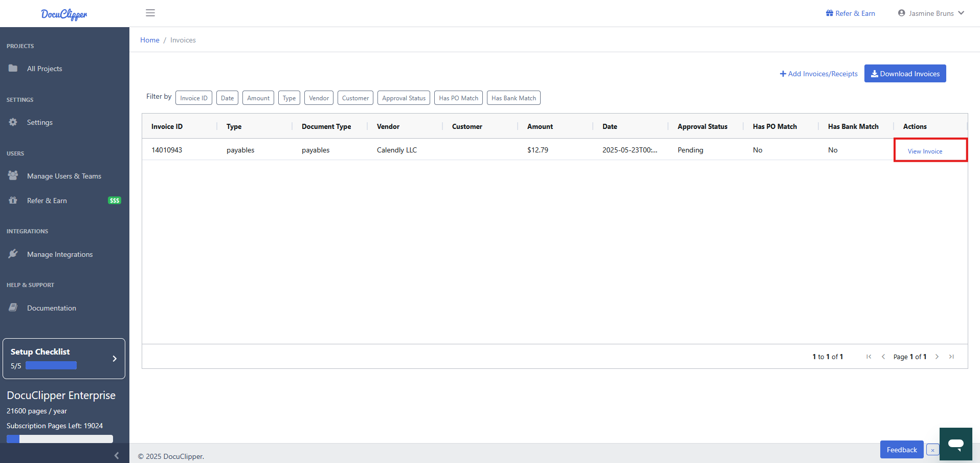Screen dimensions: 980x463
Task: Toggle the Approval Status filter
Action: click(x=403, y=98)
